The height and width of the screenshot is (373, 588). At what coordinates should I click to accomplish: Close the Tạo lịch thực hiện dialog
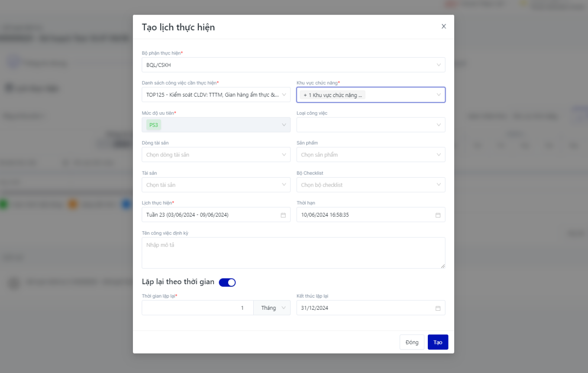click(443, 26)
